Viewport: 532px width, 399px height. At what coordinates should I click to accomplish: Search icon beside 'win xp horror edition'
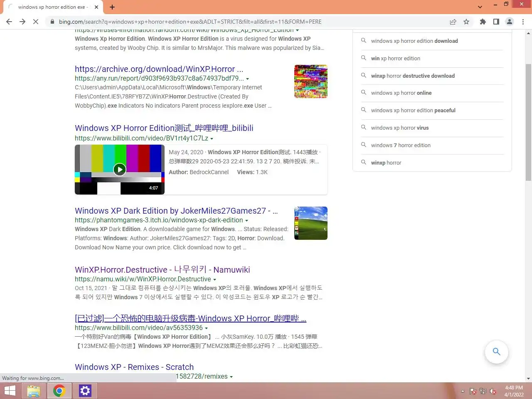(364, 58)
